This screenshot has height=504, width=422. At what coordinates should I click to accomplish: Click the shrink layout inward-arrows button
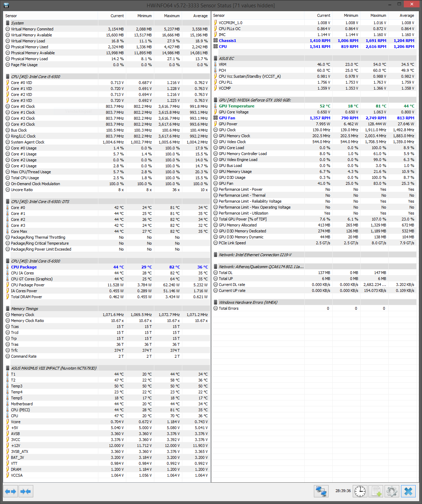26,491
